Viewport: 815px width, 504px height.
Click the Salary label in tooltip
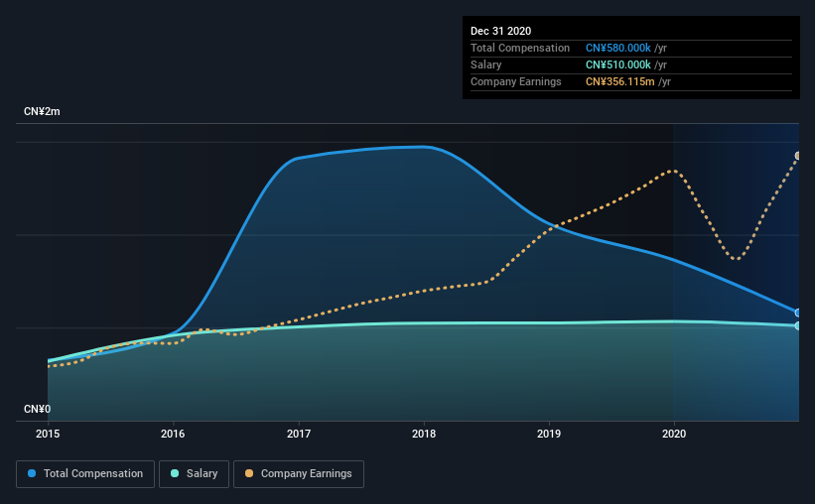486,64
